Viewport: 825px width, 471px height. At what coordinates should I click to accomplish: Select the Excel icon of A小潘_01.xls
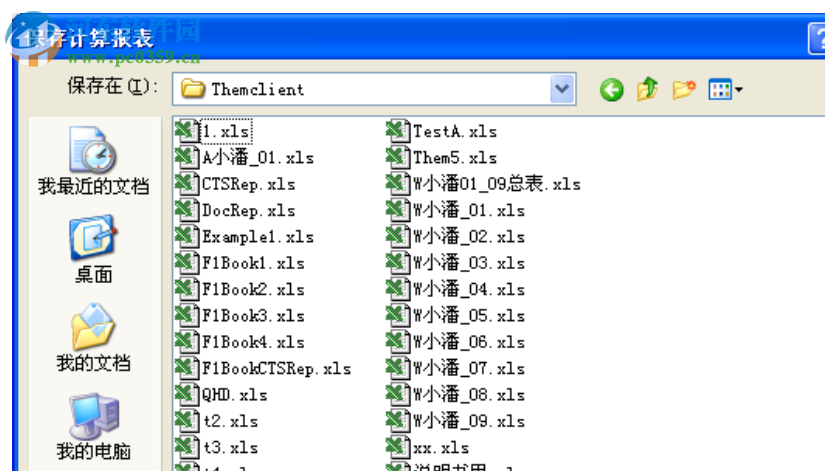tap(187, 157)
